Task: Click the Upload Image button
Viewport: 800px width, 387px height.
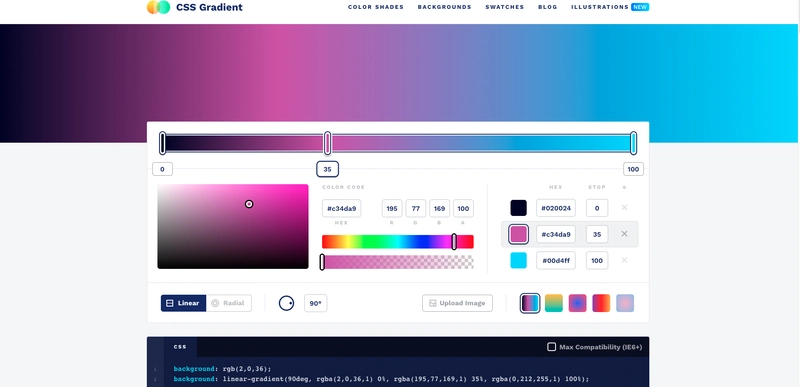Action: 457,303
